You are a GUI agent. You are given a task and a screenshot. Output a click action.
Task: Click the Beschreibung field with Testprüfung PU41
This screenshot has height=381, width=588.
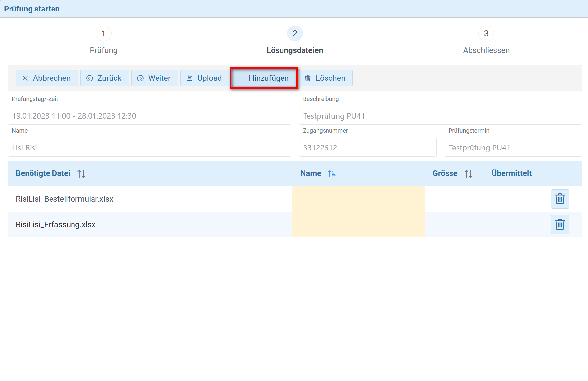pos(440,115)
